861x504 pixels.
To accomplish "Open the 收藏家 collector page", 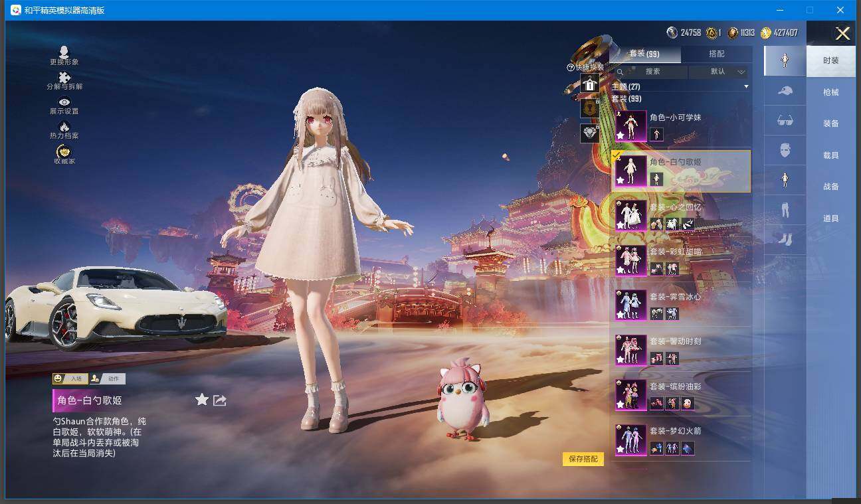I will click(64, 155).
